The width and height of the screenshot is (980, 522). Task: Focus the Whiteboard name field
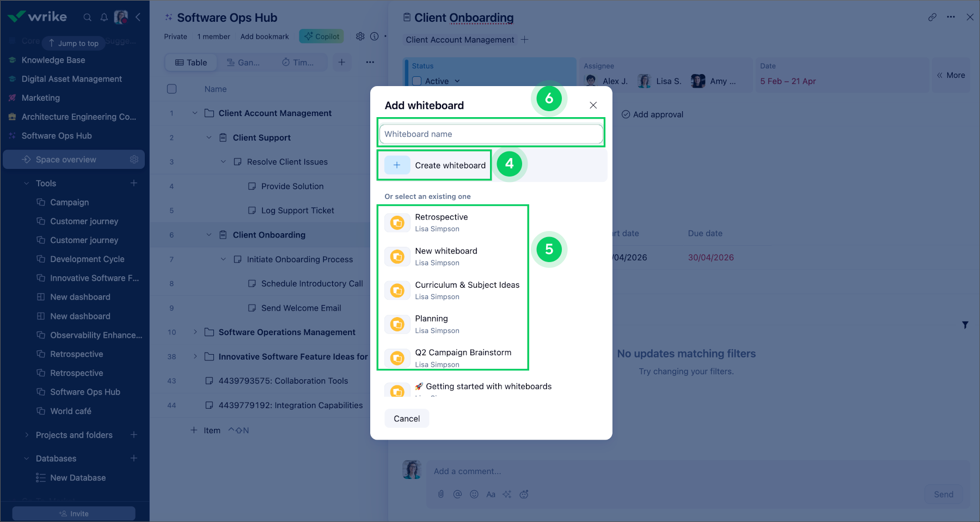(x=491, y=134)
